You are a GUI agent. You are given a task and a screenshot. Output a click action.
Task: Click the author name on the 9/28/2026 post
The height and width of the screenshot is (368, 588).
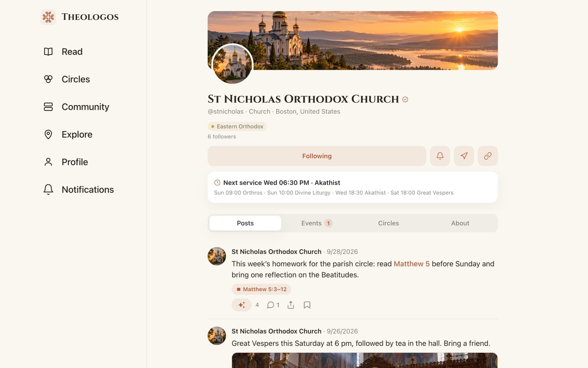click(276, 252)
